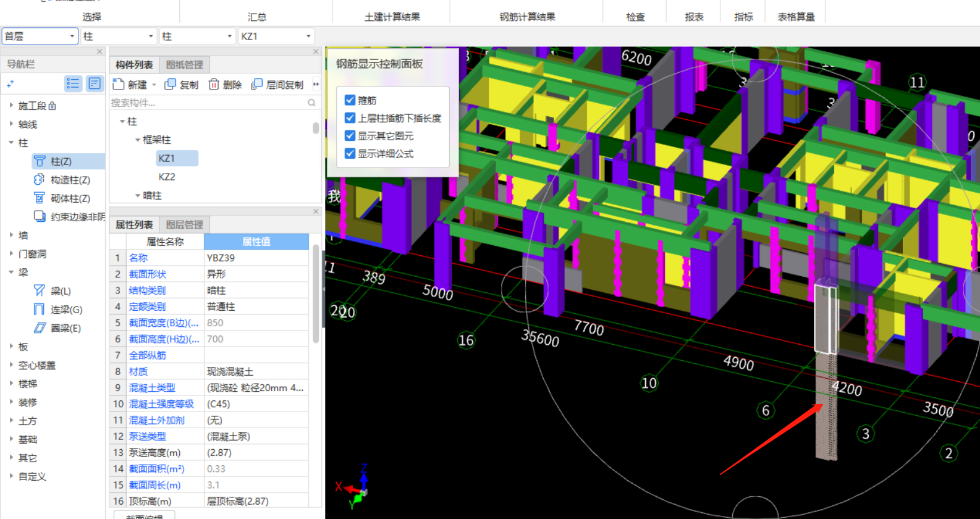
Task: Click the component list vertical scrollbar
Action: 316,128
